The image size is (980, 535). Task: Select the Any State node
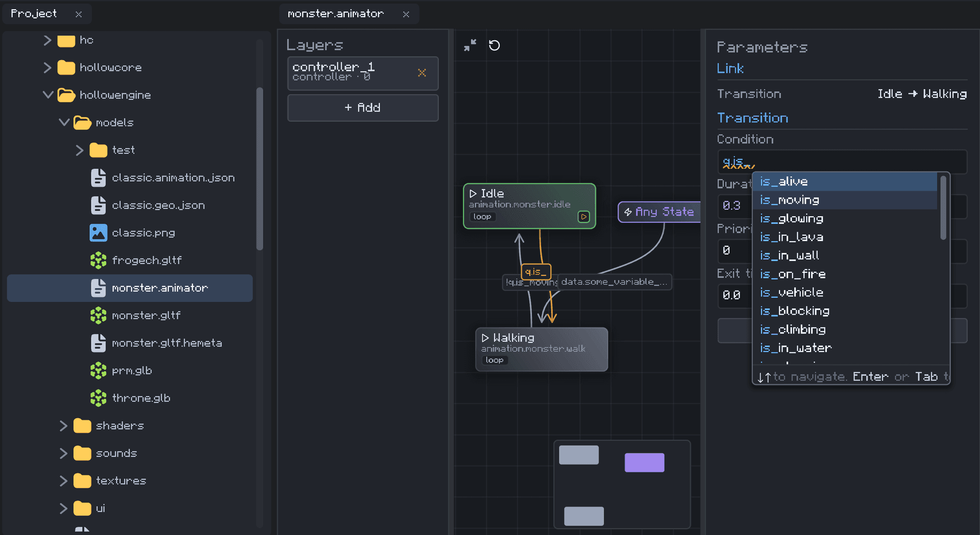click(659, 212)
